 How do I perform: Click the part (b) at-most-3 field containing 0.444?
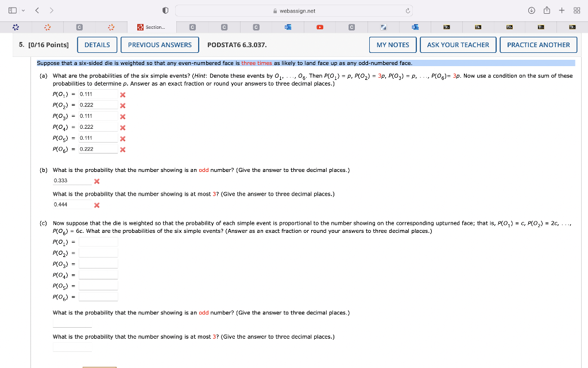tap(72, 205)
